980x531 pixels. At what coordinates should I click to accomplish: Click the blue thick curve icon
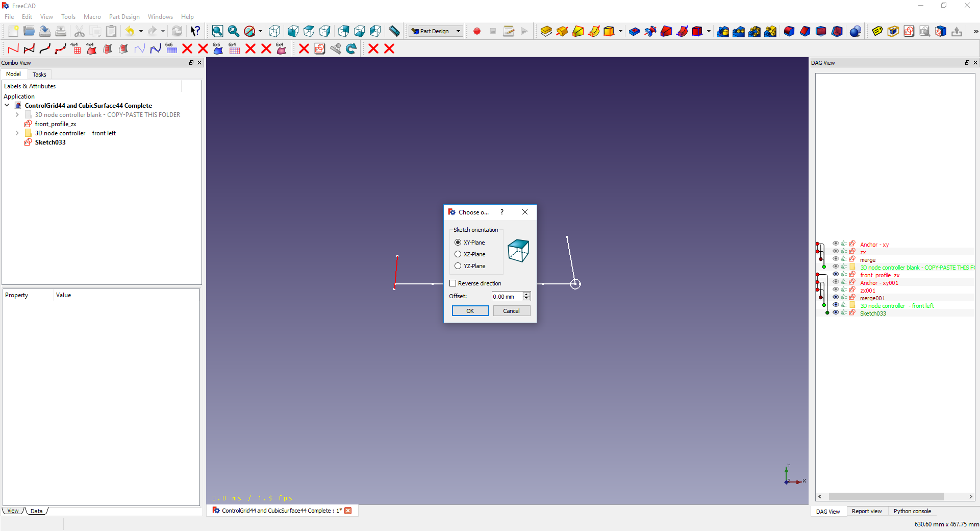[156, 49]
